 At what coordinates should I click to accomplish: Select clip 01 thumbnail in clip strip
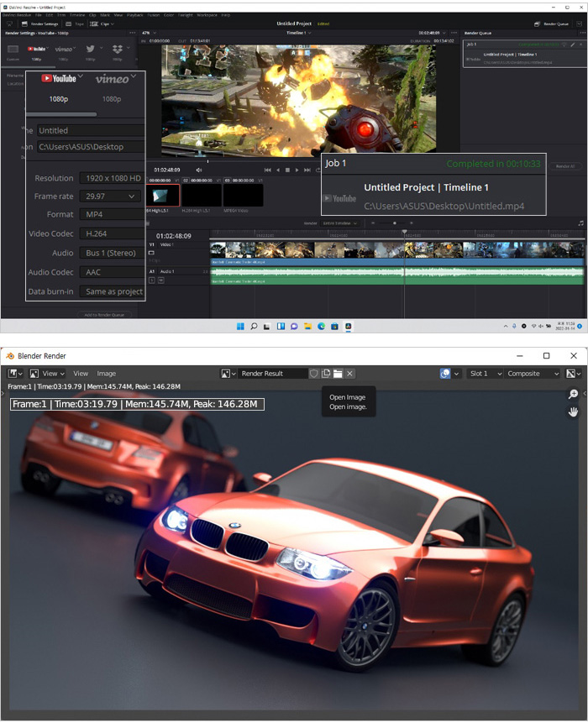click(x=163, y=196)
